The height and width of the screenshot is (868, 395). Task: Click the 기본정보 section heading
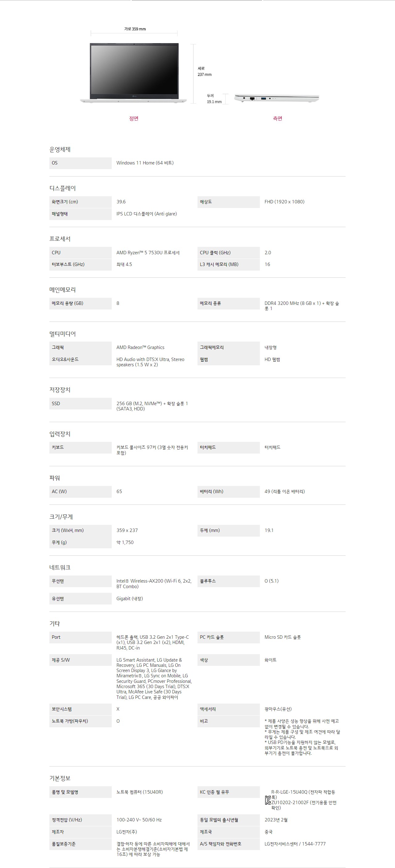(x=60, y=778)
